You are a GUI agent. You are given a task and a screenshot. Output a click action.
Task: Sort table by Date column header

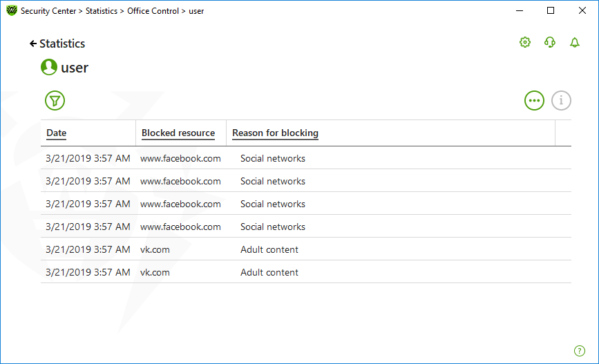(56, 133)
